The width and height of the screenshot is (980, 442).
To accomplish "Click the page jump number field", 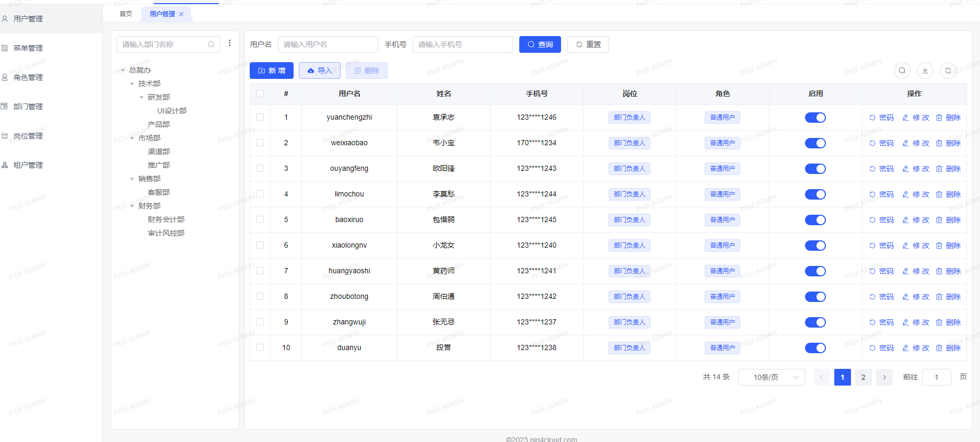I will pyautogui.click(x=936, y=377).
